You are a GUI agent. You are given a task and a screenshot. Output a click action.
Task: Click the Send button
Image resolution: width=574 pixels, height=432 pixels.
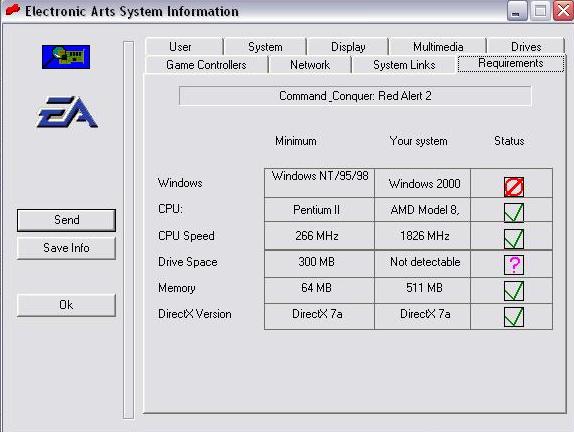point(66,220)
